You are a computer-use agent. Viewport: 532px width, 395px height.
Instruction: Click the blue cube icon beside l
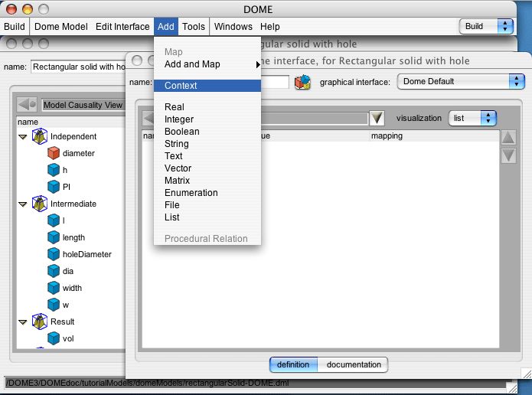click(x=54, y=220)
